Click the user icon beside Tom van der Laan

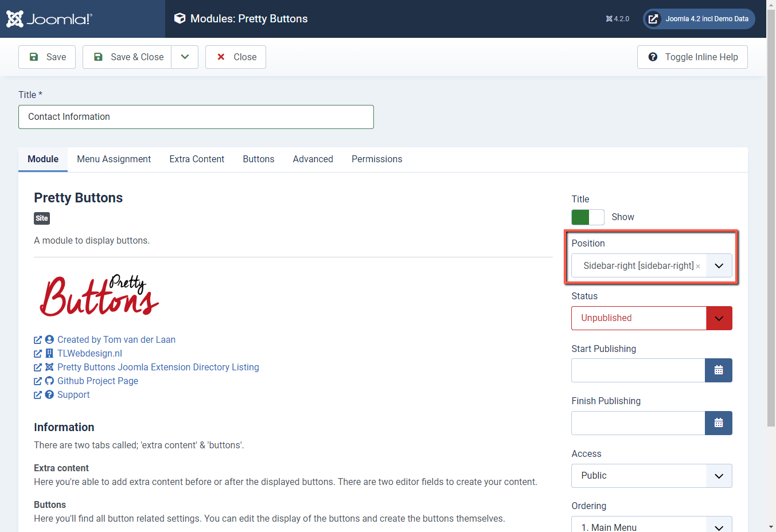coord(49,339)
